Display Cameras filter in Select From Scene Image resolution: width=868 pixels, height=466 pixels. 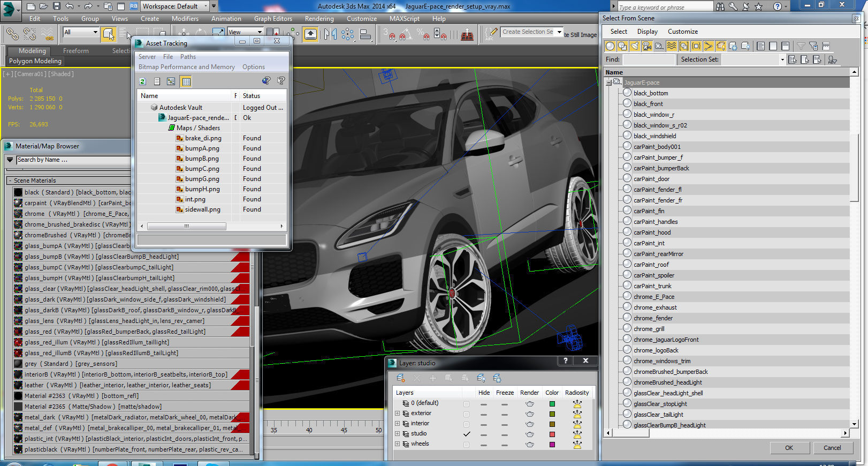click(x=647, y=46)
